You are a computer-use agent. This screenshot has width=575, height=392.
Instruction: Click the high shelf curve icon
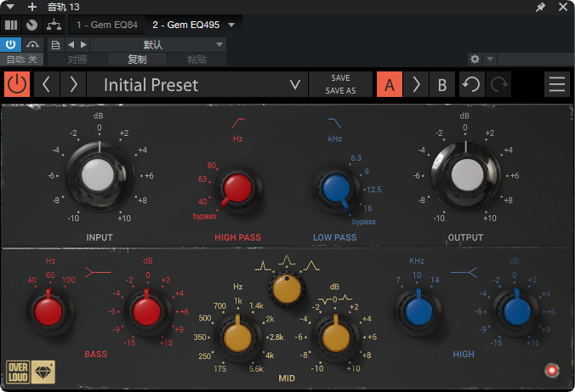coord(464,272)
